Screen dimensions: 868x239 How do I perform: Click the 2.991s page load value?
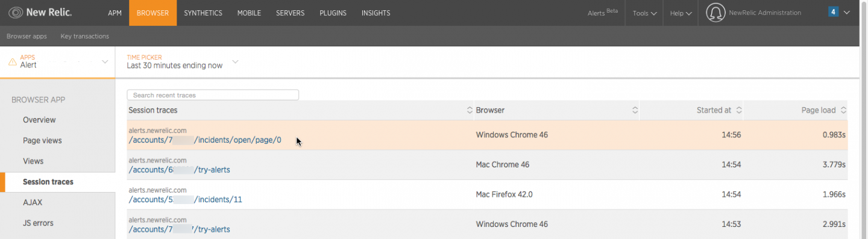(x=834, y=224)
